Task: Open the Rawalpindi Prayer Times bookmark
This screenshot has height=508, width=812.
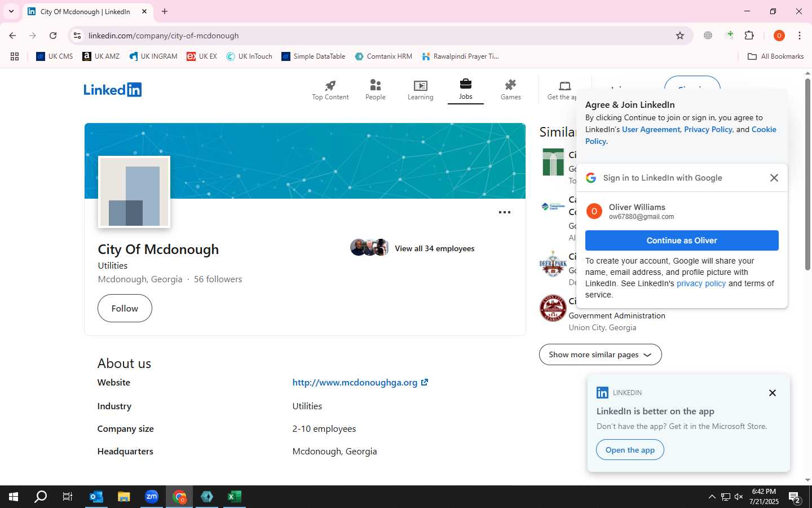Action: (x=460, y=56)
